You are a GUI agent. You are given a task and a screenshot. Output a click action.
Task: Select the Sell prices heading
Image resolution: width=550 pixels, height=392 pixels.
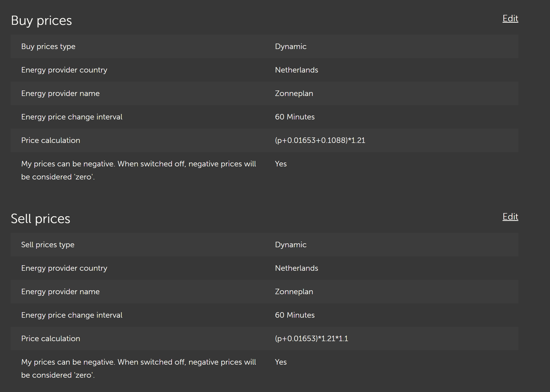click(x=40, y=219)
